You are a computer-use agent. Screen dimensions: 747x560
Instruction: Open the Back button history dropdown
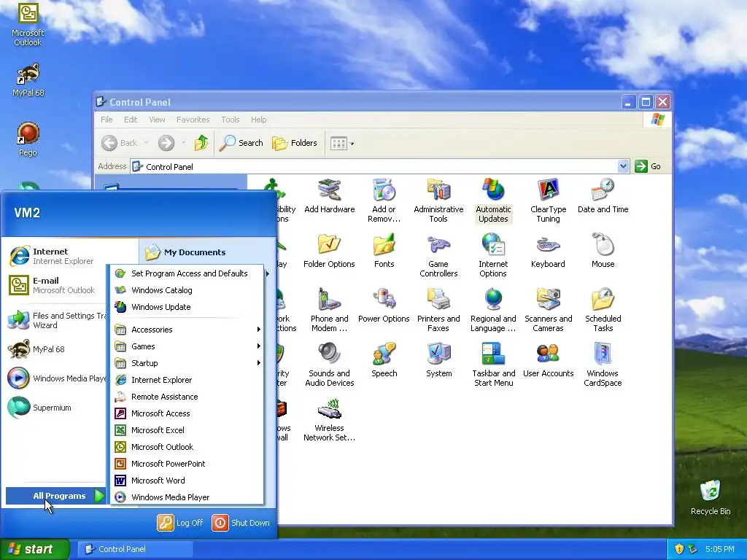(x=146, y=143)
